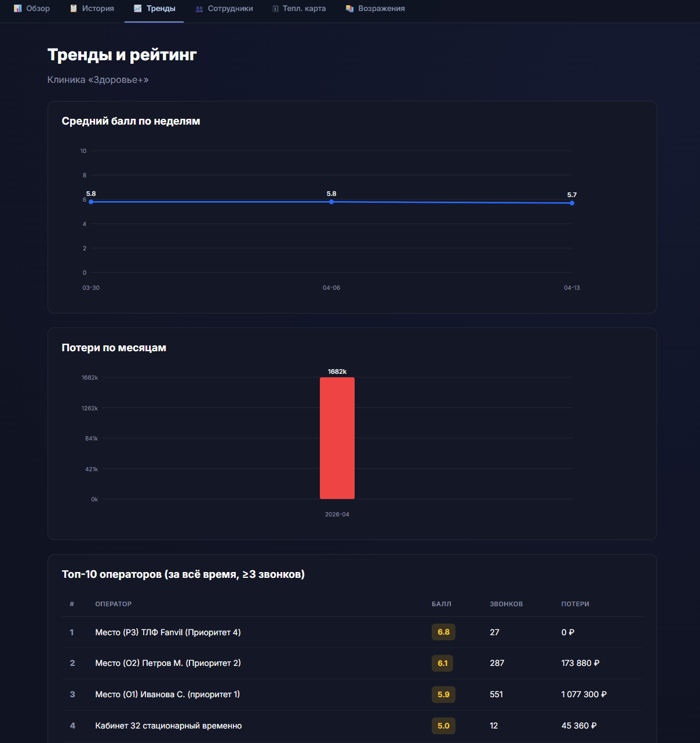Screen dimensions: 700x743
Task: Select the 5.7 data point at 04-13
Action: [572, 202]
